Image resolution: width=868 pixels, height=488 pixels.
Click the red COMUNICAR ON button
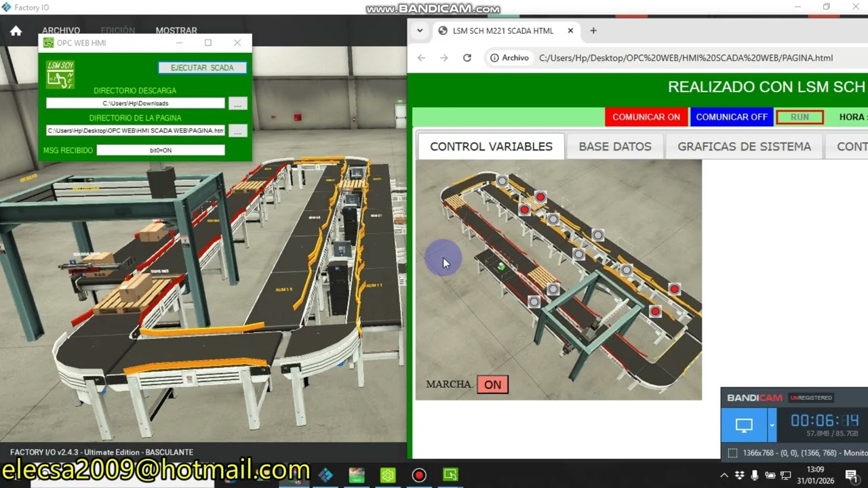click(x=646, y=117)
